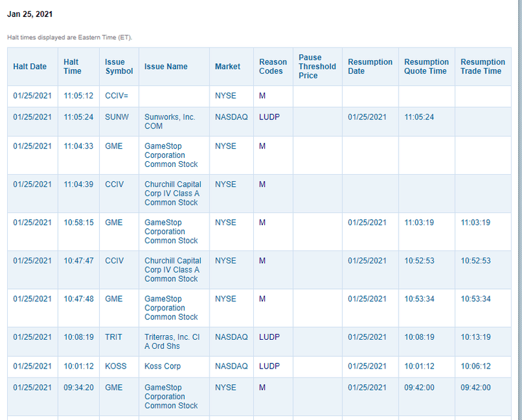The image size is (522, 420).
Task: Click the Reason Codes column header
Action: 273,67
